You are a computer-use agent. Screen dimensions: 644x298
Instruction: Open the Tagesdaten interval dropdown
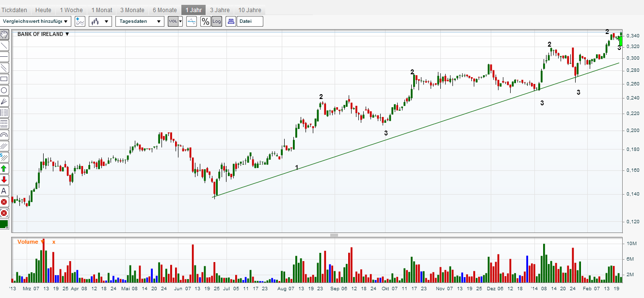click(140, 21)
